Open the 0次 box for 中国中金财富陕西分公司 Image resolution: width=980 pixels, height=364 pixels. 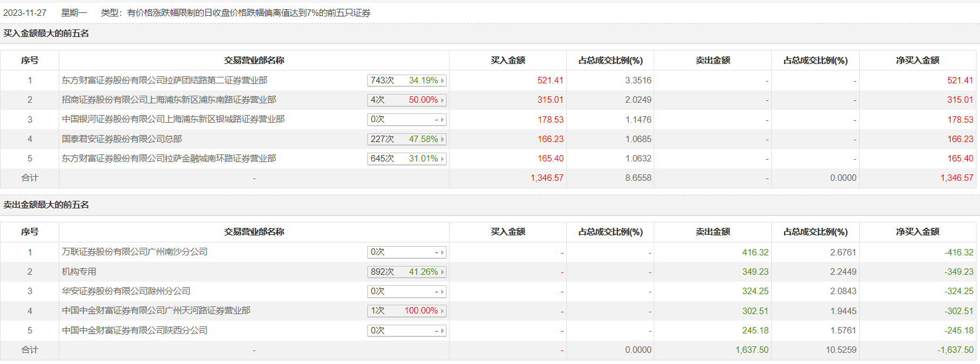coord(407,331)
